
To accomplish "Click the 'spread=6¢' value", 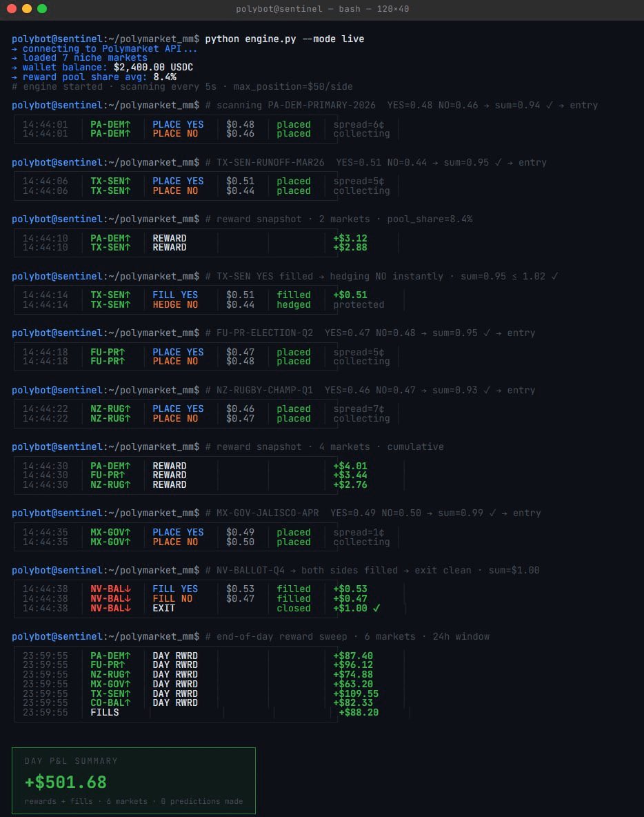I will click(359, 124).
